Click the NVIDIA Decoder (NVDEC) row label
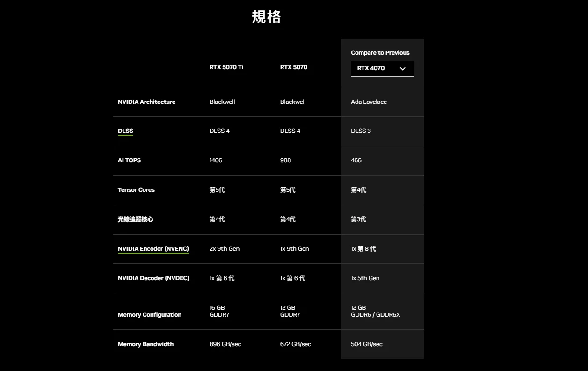 coord(153,278)
